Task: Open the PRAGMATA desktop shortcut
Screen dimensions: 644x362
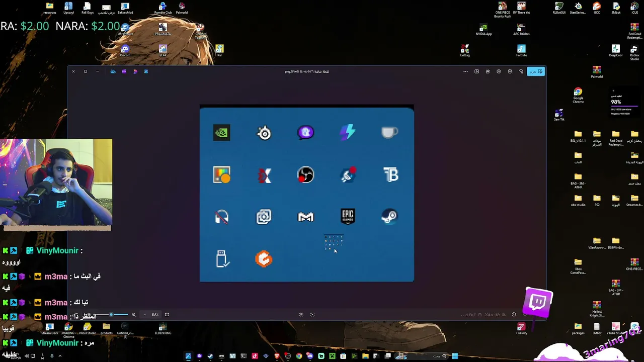Action: point(163,29)
